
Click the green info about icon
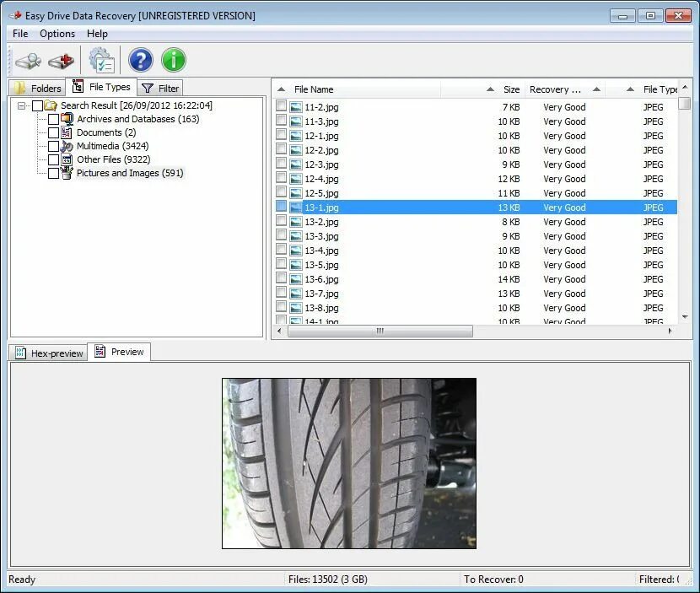174,60
